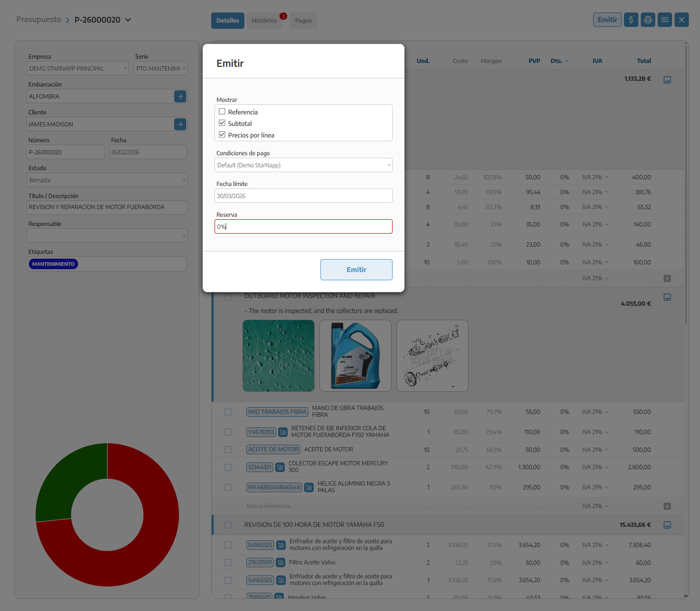Screen dimensions: 700x611
Task: Click camera icon next to ME4686541846548 reference
Action: pyautogui.click(x=309, y=487)
